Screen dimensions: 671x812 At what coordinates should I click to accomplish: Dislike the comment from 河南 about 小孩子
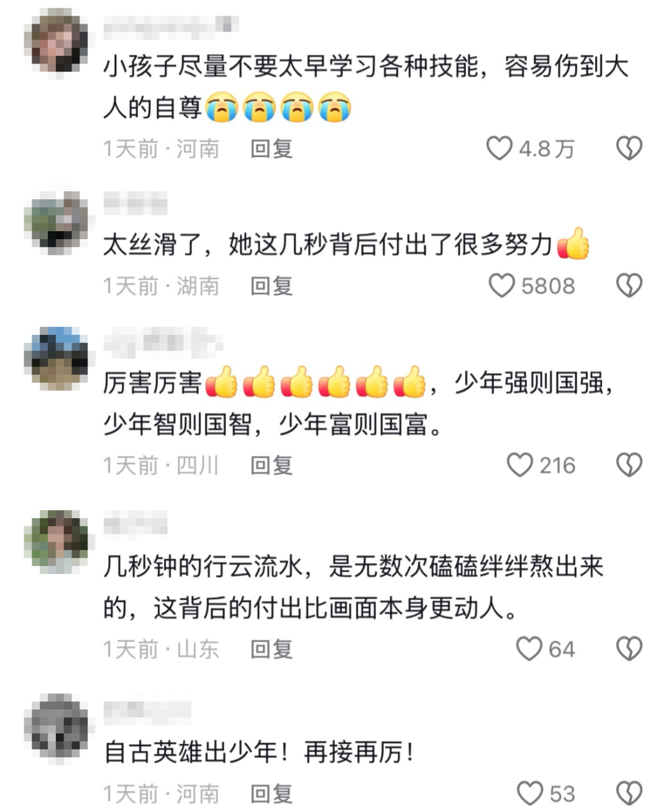[629, 148]
